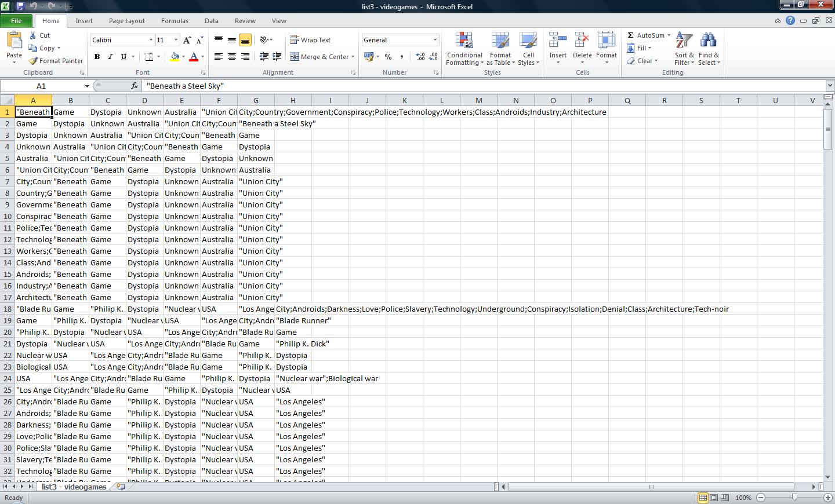Decrease font size with Shrink Font
The height and width of the screenshot is (504, 835).
pyautogui.click(x=199, y=40)
